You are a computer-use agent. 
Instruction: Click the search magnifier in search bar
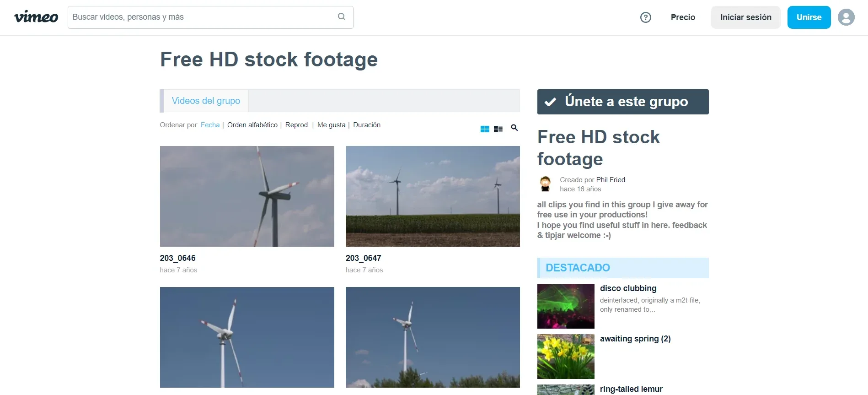point(342,17)
